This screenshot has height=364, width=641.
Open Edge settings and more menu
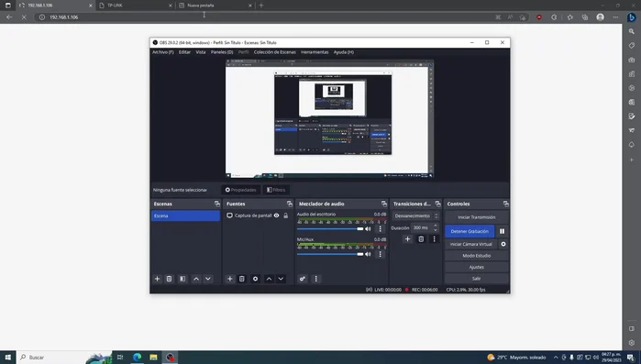click(x=615, y=17)
